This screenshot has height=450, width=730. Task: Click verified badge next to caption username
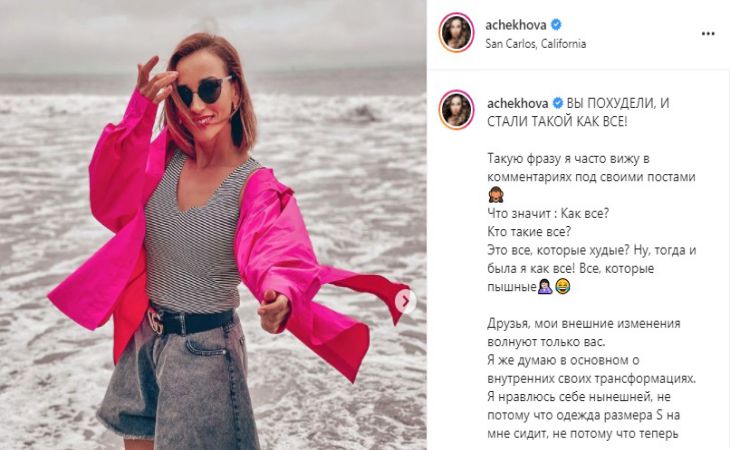click(x=557, y=103)
